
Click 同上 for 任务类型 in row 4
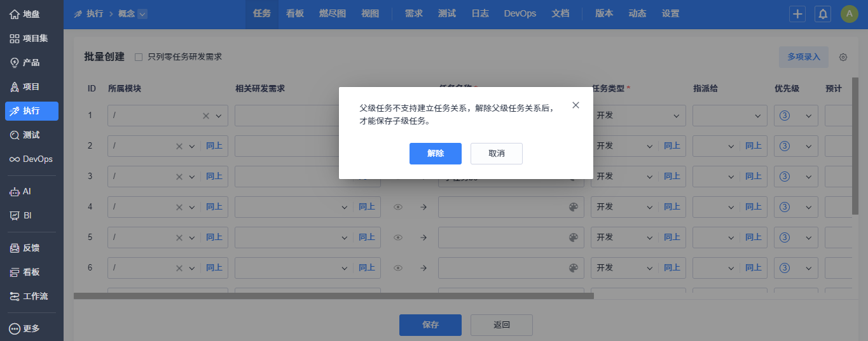(x=672, y=206)
